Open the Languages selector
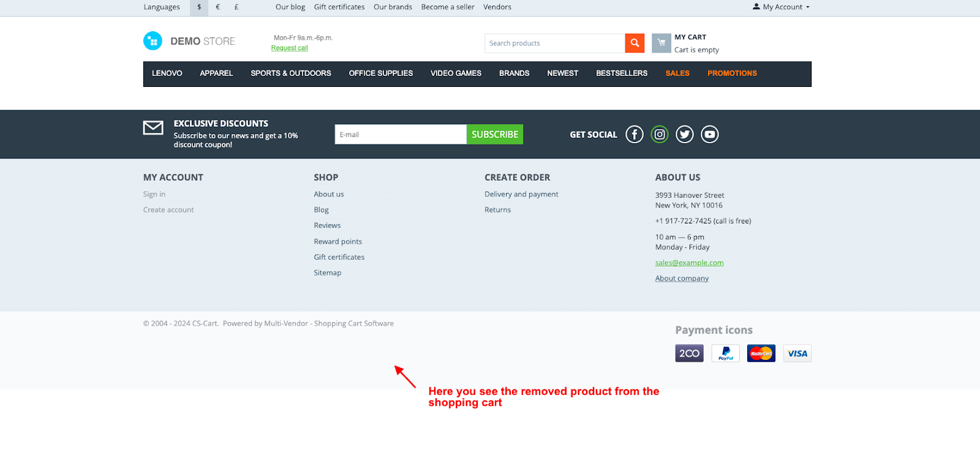This screenshot has width=980, height=453. [x=162, y=7]
